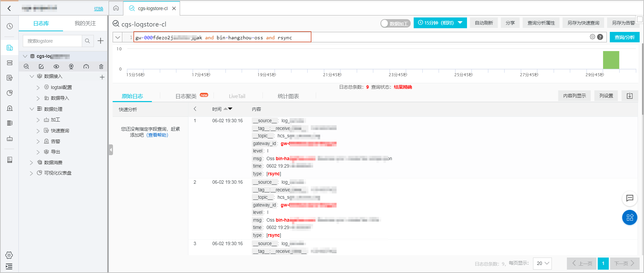
Task: Click the 查询/分析 button
Action: click(625, 37)
